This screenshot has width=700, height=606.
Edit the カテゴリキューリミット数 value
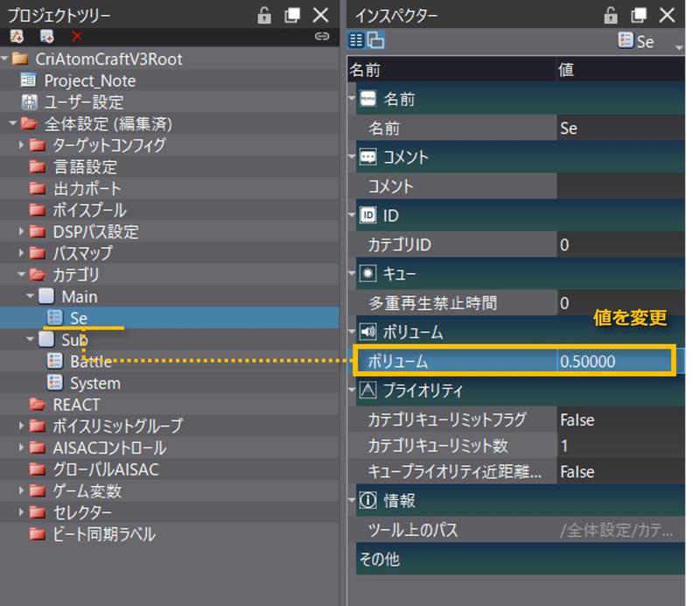(620, 445)
